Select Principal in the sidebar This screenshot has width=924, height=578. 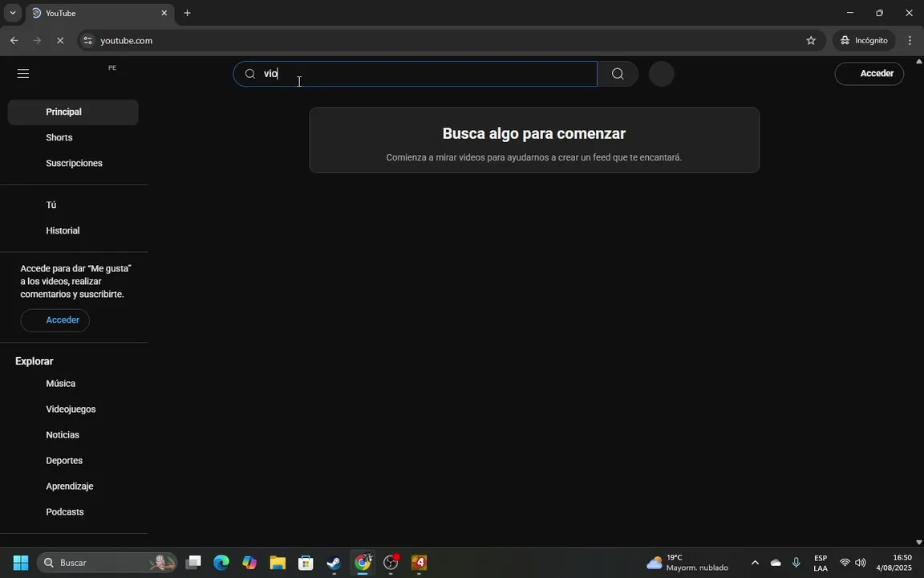73,112
